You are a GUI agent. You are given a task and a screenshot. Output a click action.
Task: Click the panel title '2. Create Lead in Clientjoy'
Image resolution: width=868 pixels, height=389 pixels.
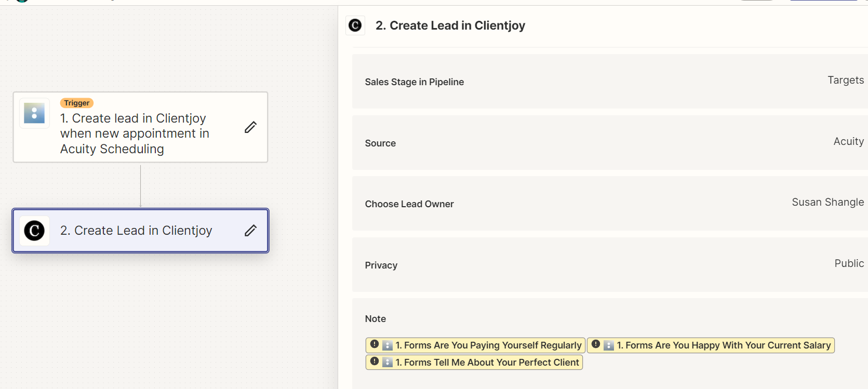point(450,25)
